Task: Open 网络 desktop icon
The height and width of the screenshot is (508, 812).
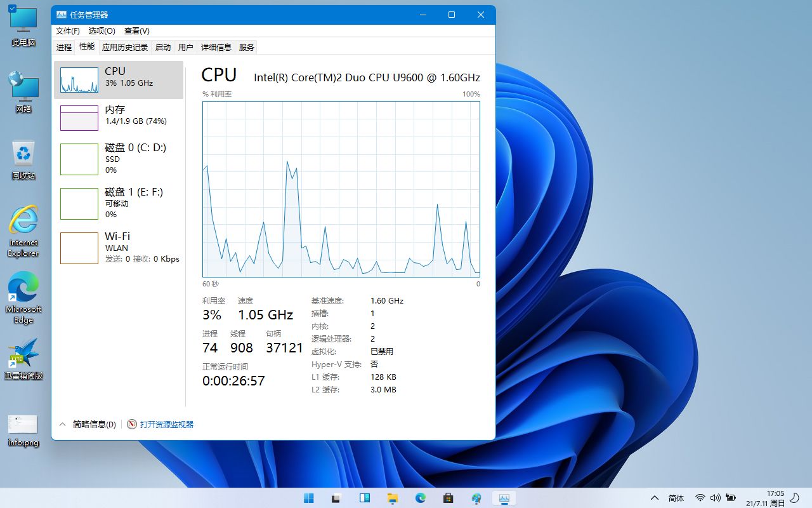Action: point(23,92)
